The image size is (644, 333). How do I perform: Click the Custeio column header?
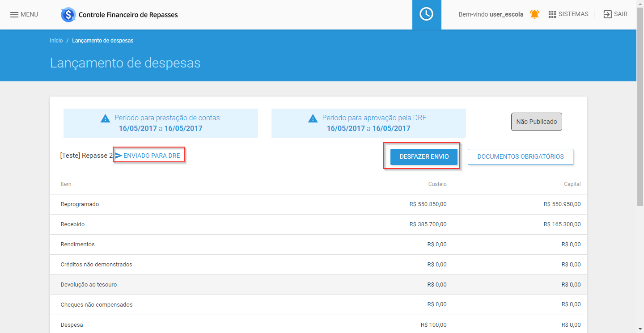click(437, 184)
